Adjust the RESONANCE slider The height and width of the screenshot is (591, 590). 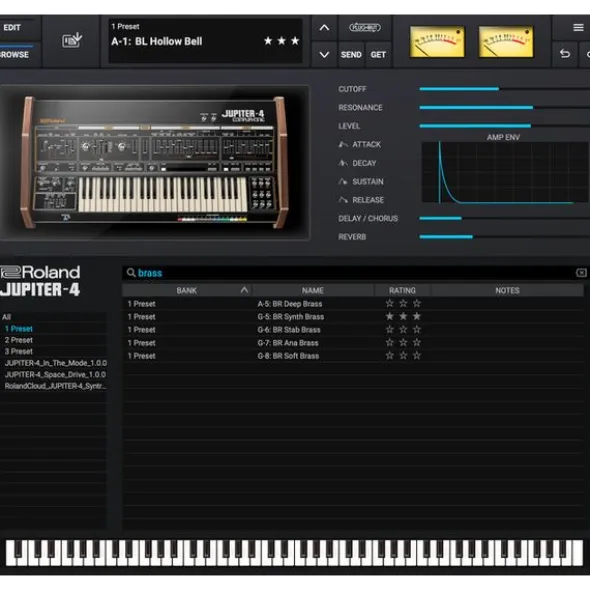pos(504,107)
